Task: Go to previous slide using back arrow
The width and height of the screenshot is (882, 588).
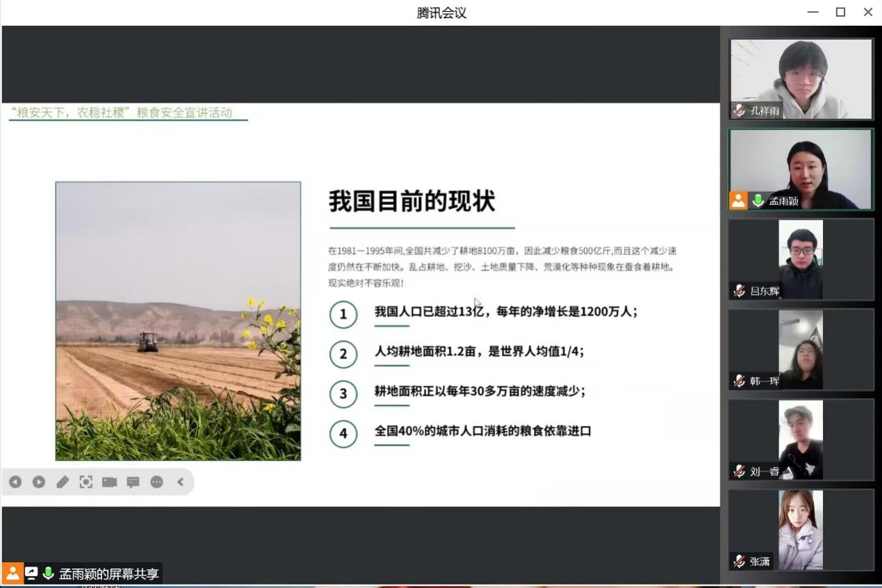Action: 15,482
